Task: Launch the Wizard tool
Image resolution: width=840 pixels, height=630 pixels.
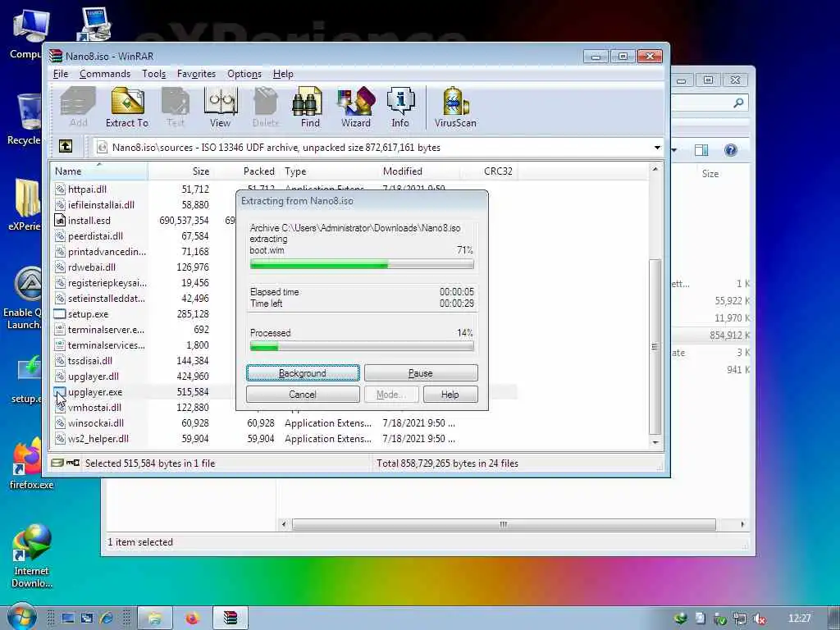Action: tap(356, 107)
